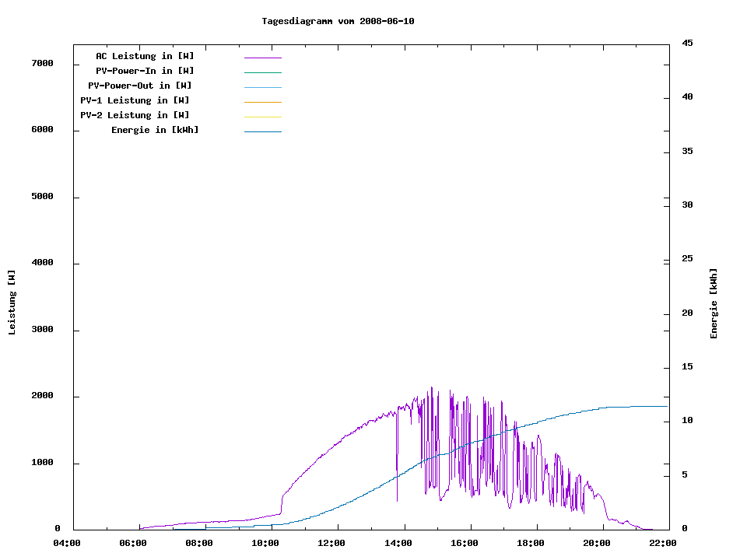Screen dimensions: 747x560
Task: Click the 2000 value on the power axis
Action: (x=42, y=396)
